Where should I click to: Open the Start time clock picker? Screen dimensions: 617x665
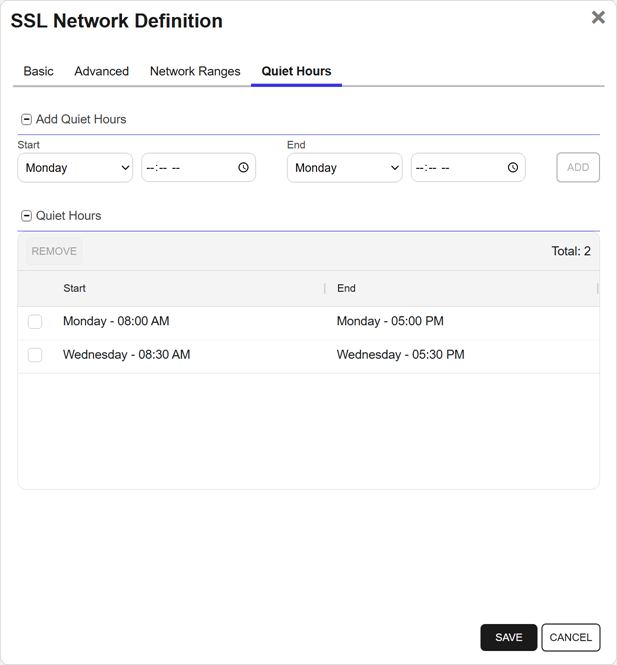[x=243, y=168]
